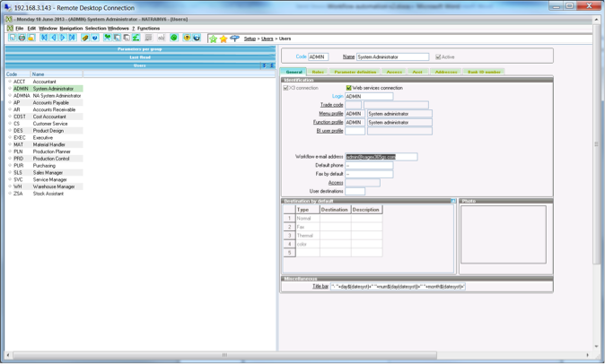
Task: Switch to the Parameter definition tab
Action: tap(355, 72)
